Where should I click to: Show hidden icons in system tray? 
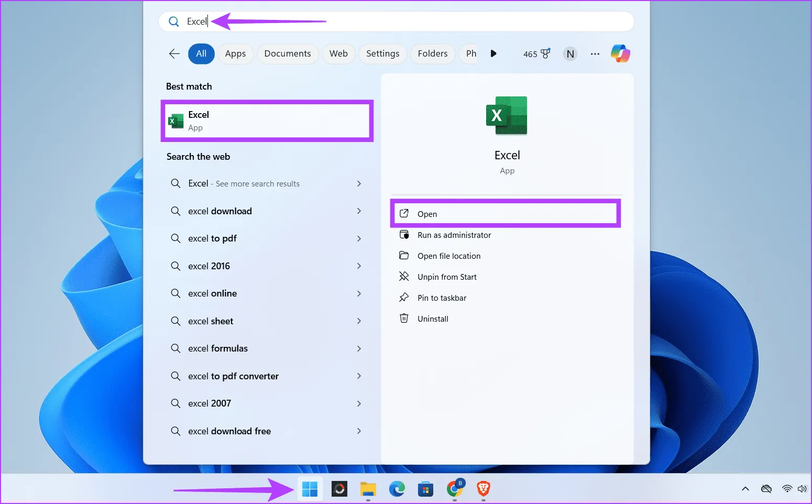[x=745, y=489]
